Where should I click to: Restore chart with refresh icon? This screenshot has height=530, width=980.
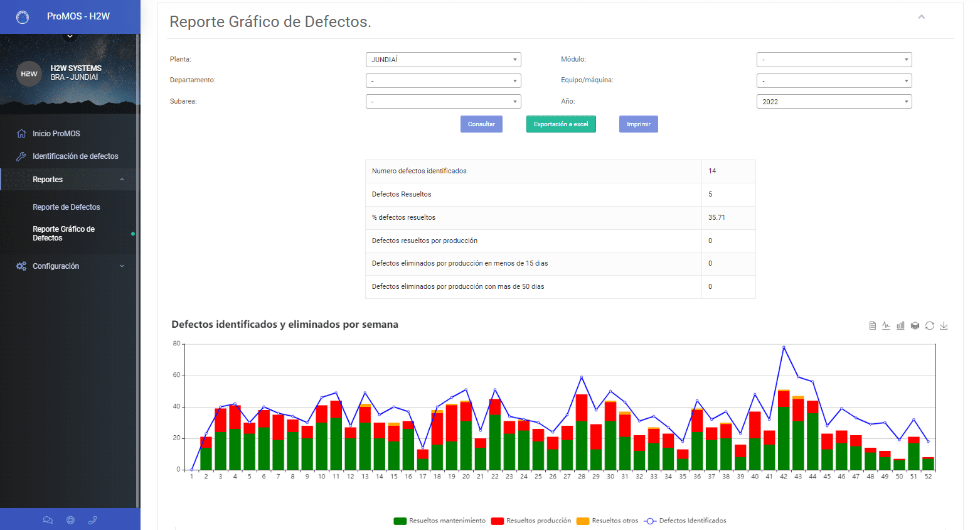coord(929,326)
